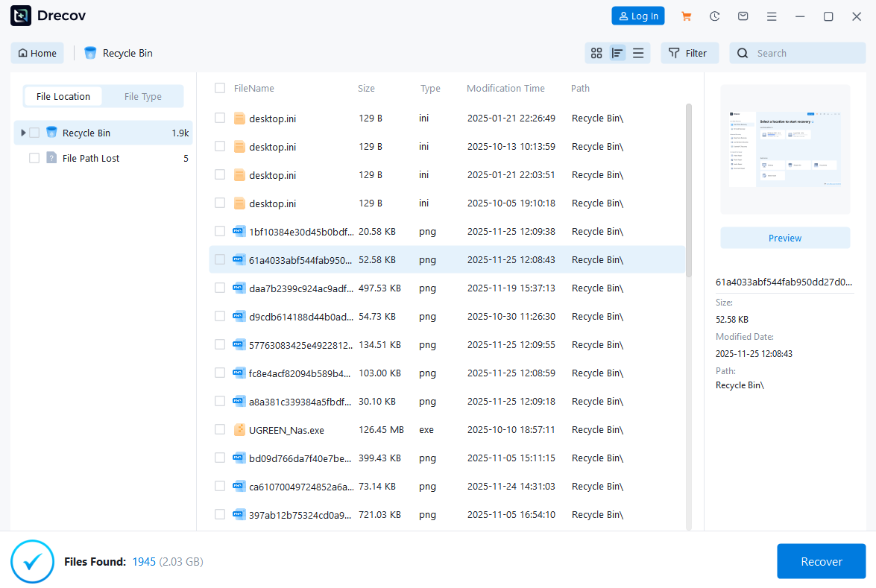Image resolution: width=876 pixels, height=588 pixels.
Task: Open the shopping cart purchase page
Action: point(686,16)
